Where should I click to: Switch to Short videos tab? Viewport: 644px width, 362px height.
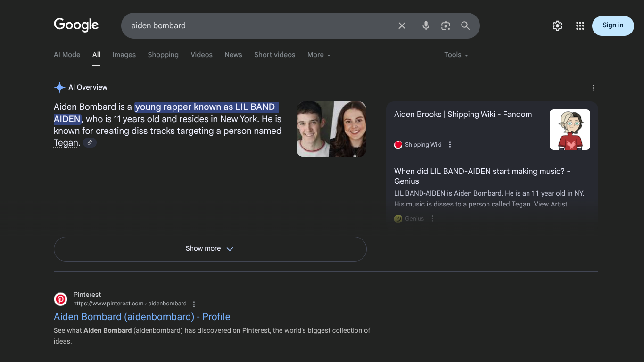tap(274, 55)
